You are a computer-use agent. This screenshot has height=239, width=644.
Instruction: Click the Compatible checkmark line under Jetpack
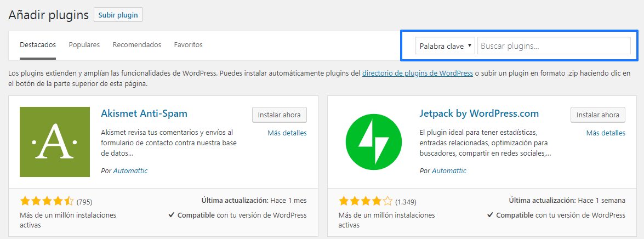point(556,215)
